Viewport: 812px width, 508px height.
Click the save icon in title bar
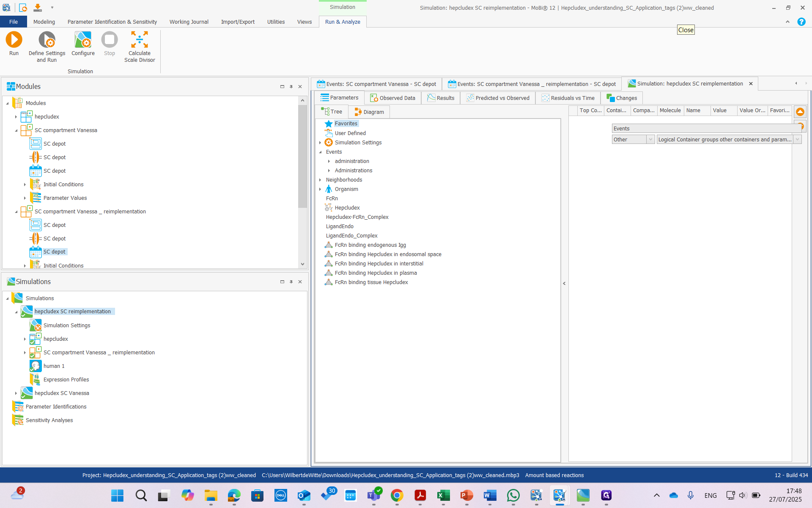(x=38, y=8)
